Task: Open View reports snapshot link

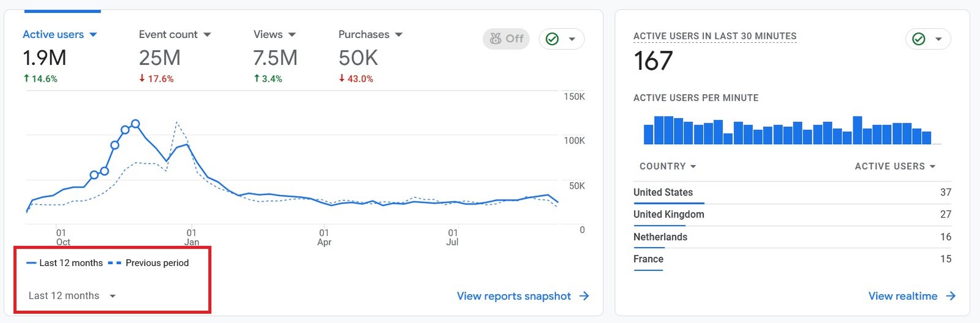Action: (x=523, y=296)
